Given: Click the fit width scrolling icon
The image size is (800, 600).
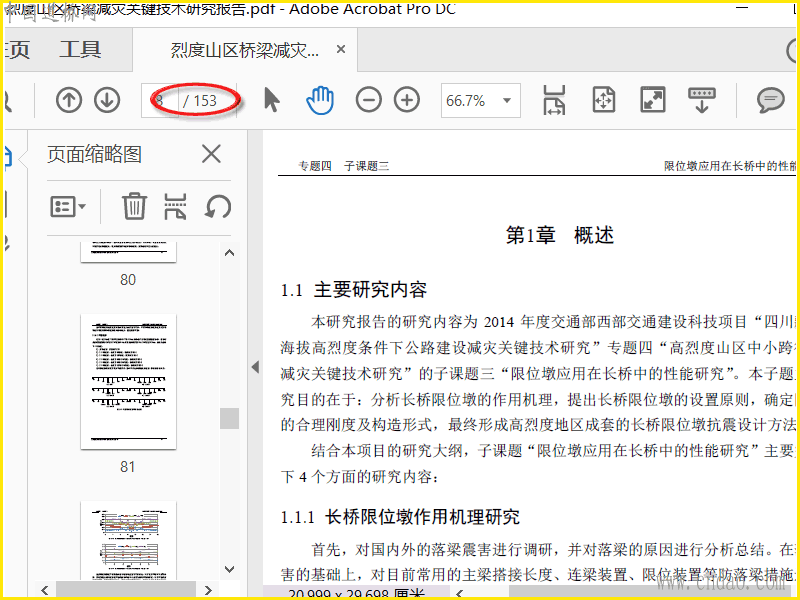Looking at the screenshot, I should [554, 100].
